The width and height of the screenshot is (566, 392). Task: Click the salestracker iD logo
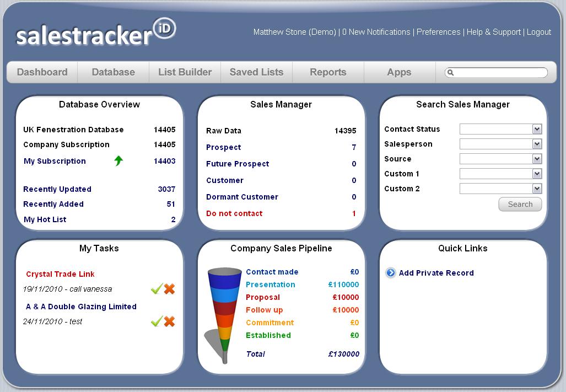95,33
